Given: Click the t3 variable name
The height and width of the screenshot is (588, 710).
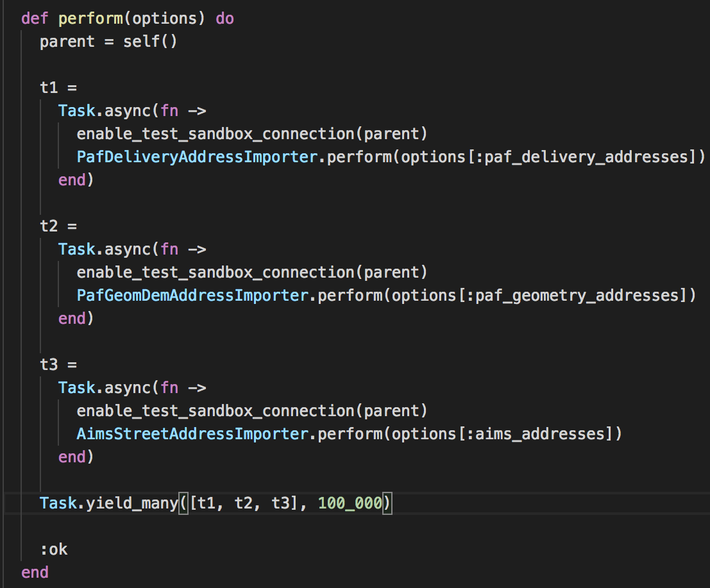Looking at the screenshot, I should tap(45, 364).
